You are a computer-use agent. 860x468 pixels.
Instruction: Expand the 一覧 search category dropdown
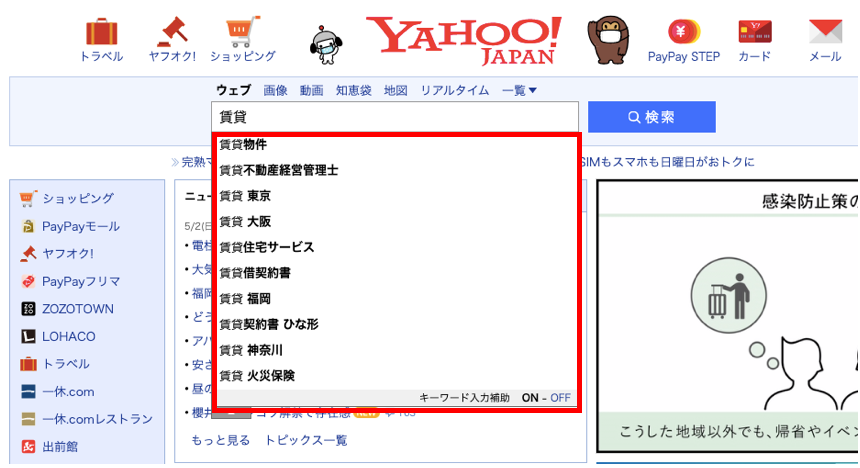point(519,91)
